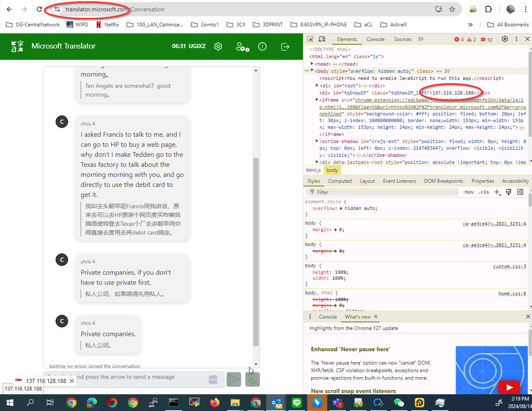
Task: Toggle the .cls class editor
Action: [x=484, y=192]
